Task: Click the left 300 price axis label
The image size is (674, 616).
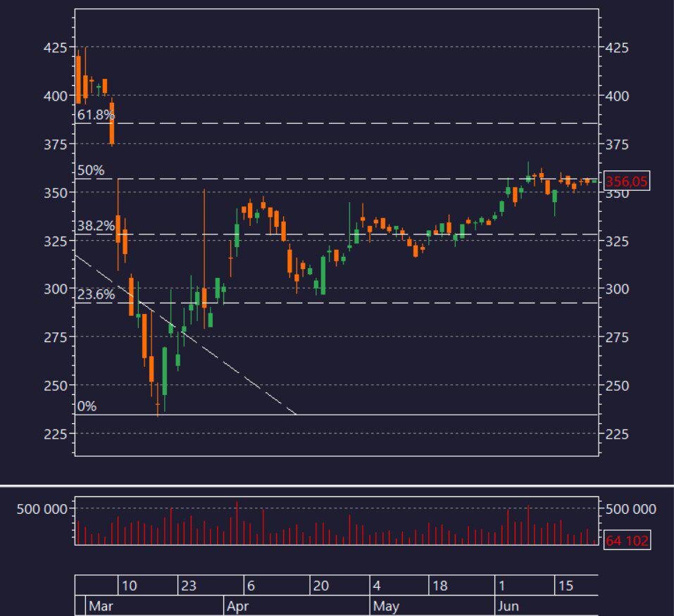Action: [x=56, y=289]
